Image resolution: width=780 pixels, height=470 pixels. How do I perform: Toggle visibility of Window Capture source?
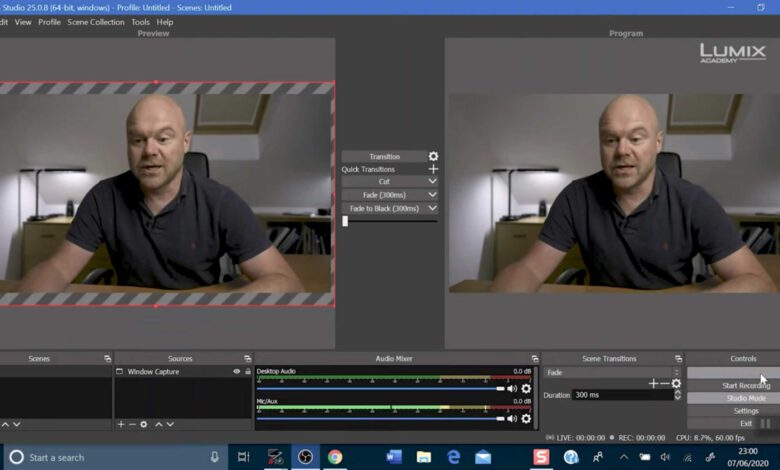click(237, 372)
